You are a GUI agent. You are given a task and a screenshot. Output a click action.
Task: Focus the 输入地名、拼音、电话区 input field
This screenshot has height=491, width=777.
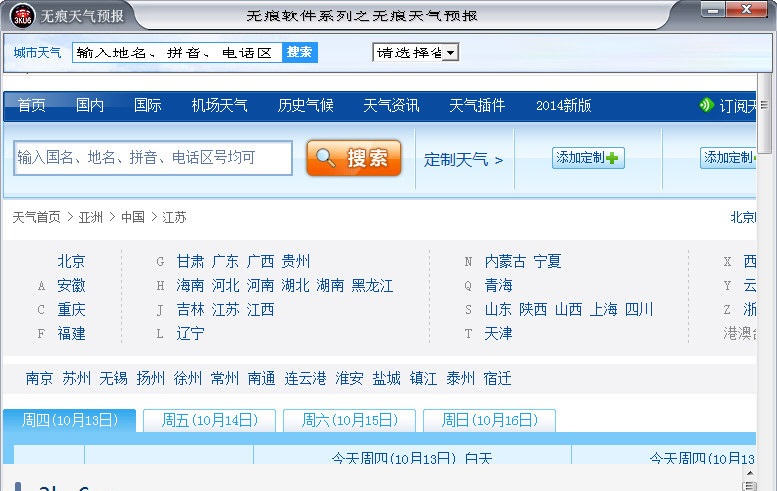tap(177, 53)
